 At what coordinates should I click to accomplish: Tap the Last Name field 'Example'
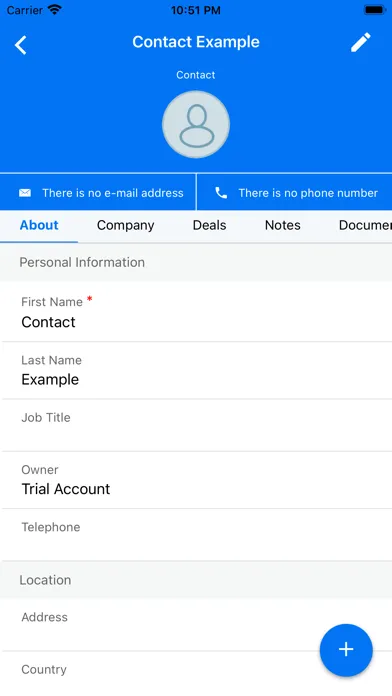196,370
